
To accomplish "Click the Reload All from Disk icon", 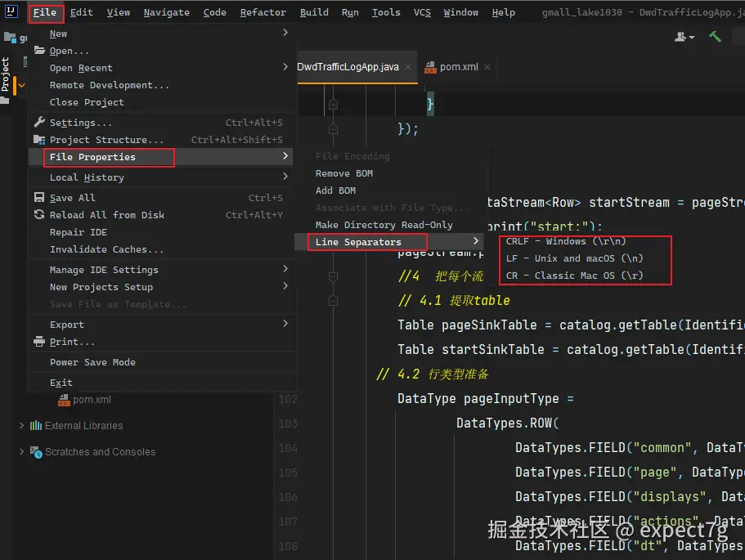I will tap(39, 215).
